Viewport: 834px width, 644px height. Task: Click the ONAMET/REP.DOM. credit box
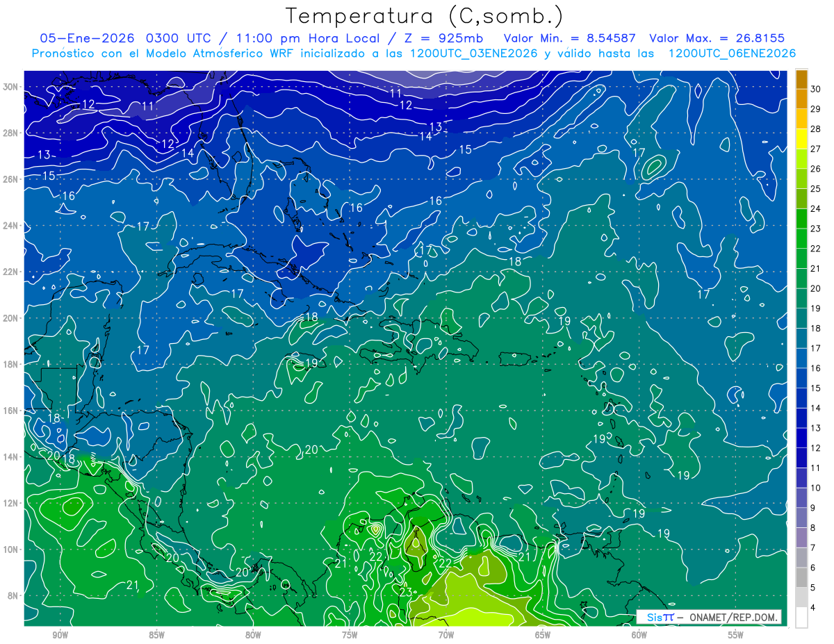pos(709,617)
